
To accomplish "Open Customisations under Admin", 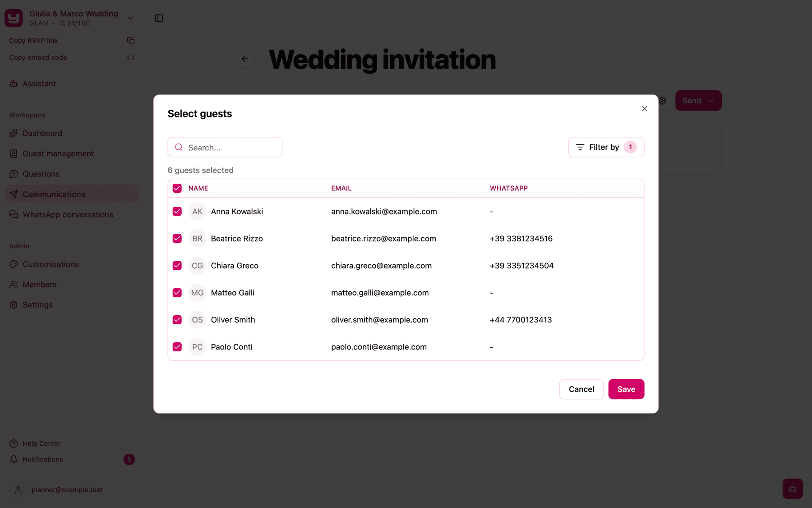I will click(72, 264).
